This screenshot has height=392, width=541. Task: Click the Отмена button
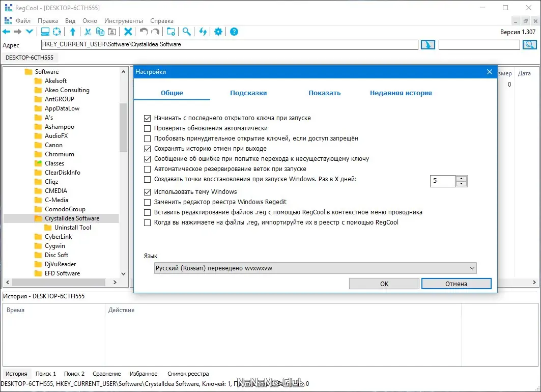click(x=456, y=284)
